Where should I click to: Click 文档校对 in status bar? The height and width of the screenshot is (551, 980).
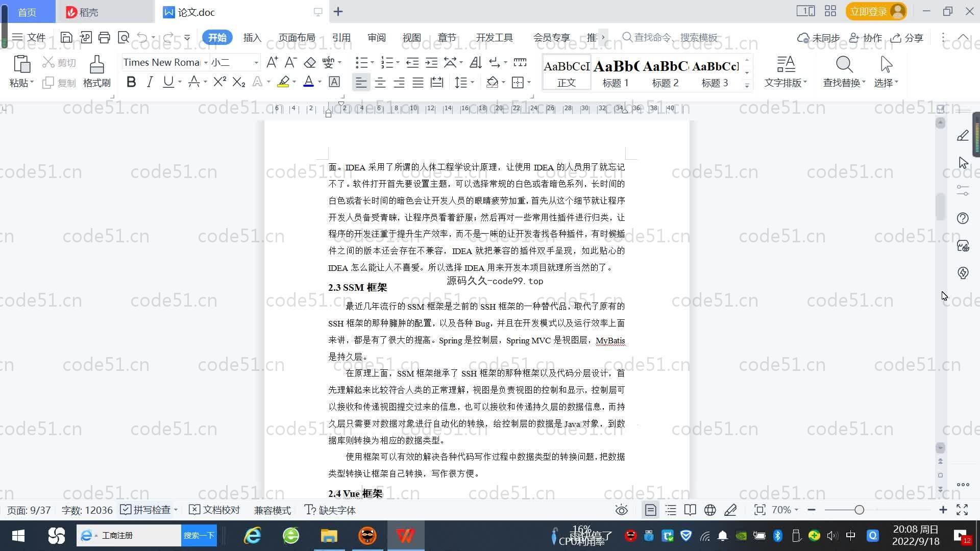click(214, 510)
